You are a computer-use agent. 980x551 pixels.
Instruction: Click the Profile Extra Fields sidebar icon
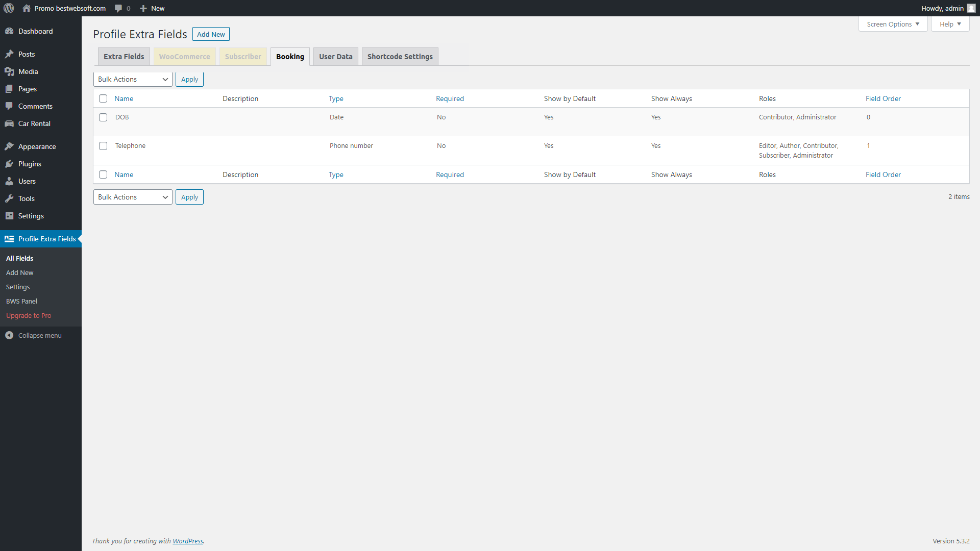click(9, 239)
